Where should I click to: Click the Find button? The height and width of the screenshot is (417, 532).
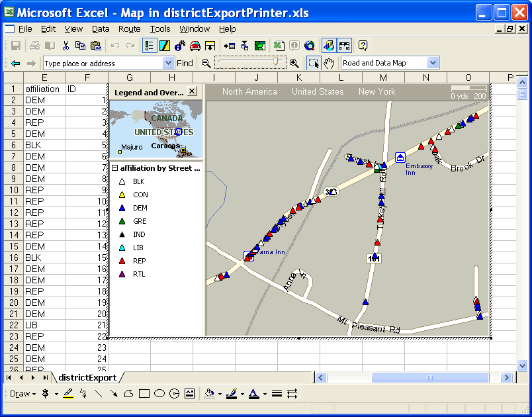tap(185, 63)
